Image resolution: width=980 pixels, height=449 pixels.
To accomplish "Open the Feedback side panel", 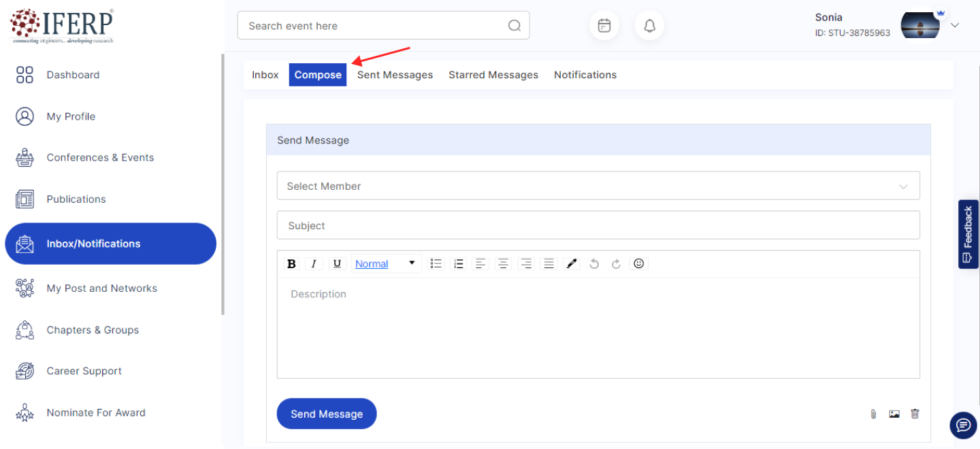I will (x=968, y=234).
